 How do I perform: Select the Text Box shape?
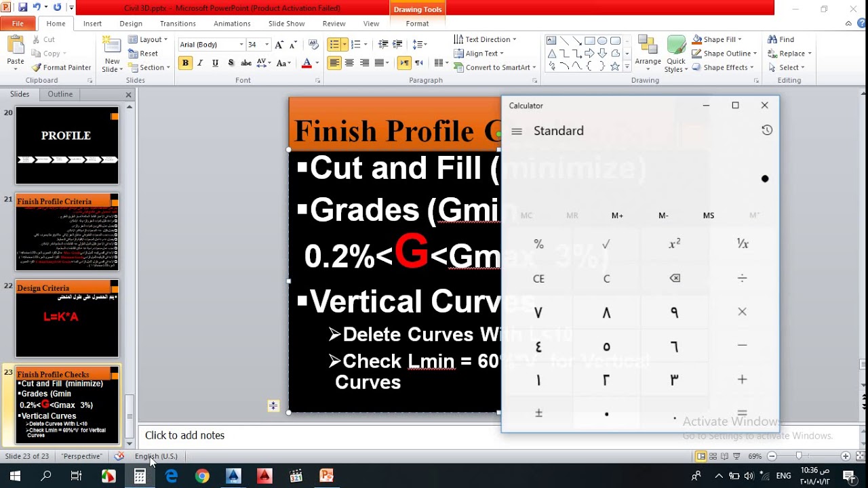pyautogui.click(x=551, y=41)
